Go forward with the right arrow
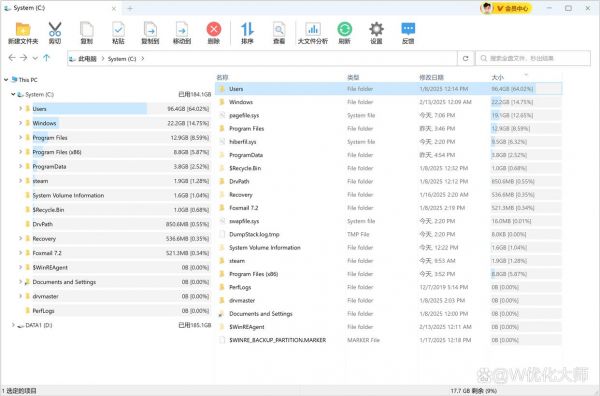This screenshot has width=600, height=396. click(x=23, y=58)
